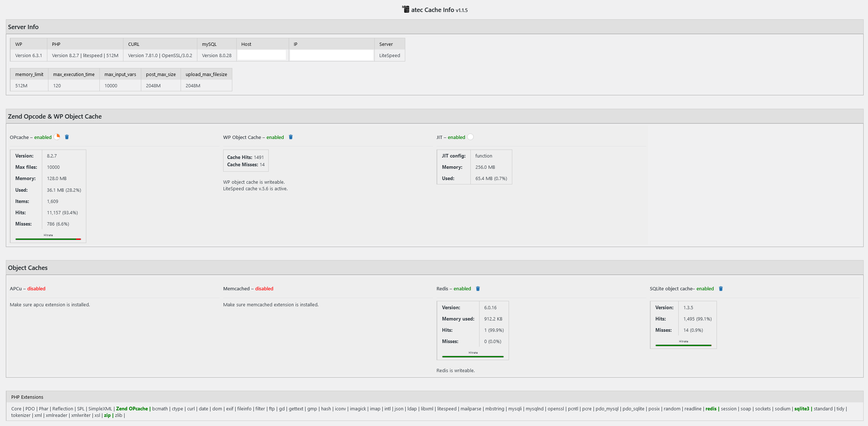Click the atec Cache Info logo icon
This screenshot has height=426, width=868.
(x=406, y=9)
